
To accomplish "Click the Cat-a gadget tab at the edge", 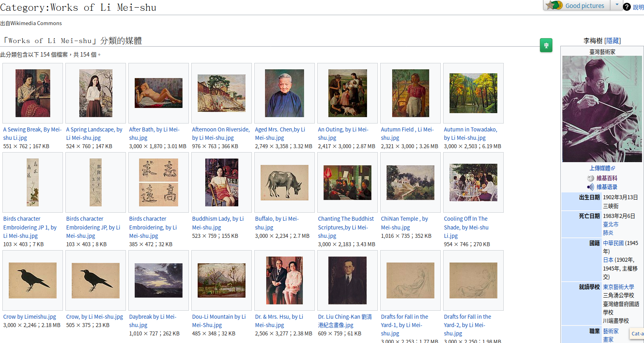I will (637, 334).
